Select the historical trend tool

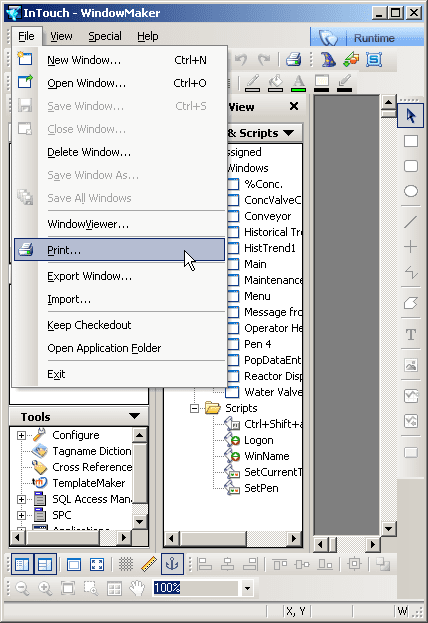[411, 421]
